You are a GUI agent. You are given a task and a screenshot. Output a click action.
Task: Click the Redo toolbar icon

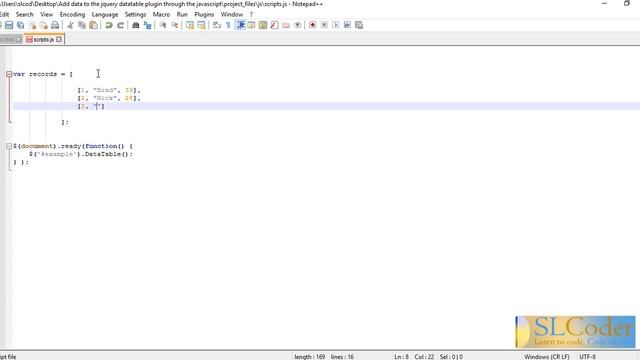[120, 25]
